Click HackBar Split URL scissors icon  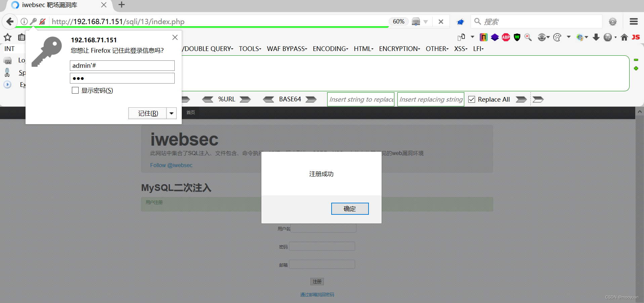click(x=7, y=72)
